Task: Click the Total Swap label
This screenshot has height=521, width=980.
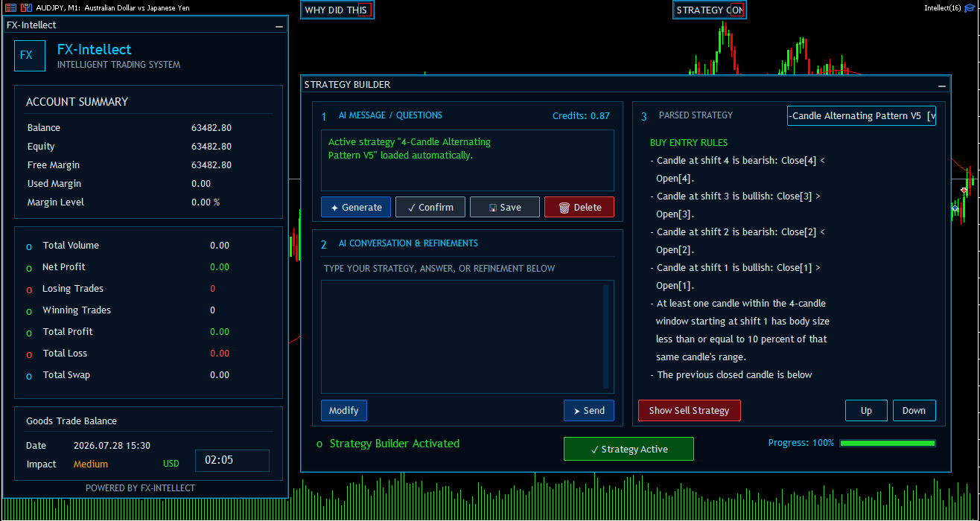Action: tap(67, 375)
